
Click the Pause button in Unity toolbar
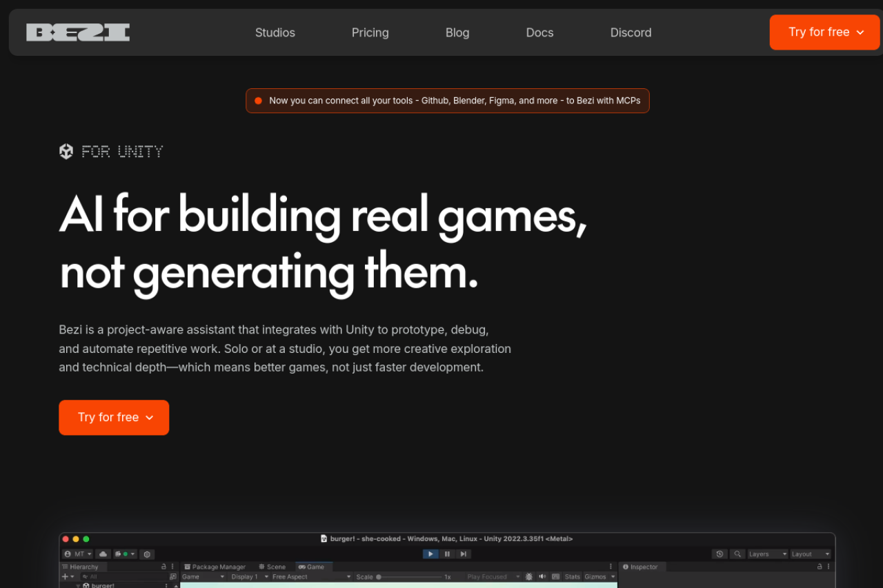(x=447, y=554)
